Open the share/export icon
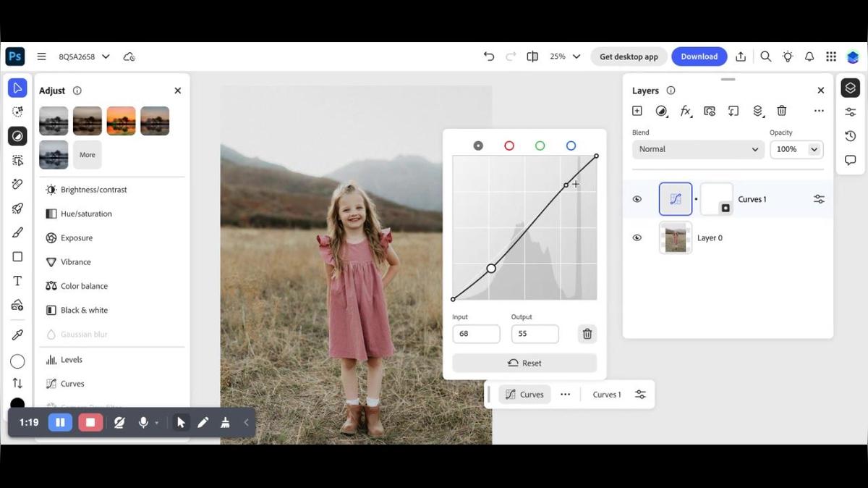 pos(741,56)
